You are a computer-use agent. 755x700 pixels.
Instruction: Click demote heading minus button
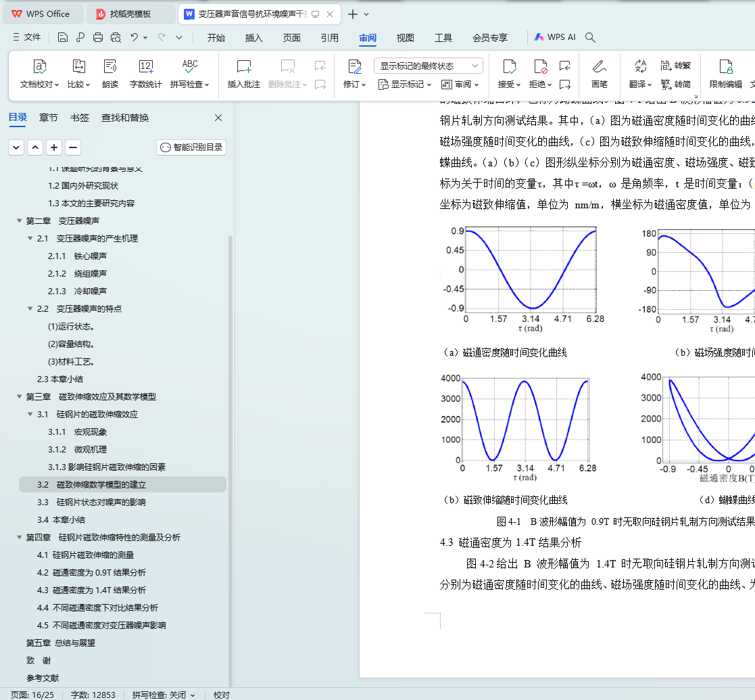click(73, 147)
